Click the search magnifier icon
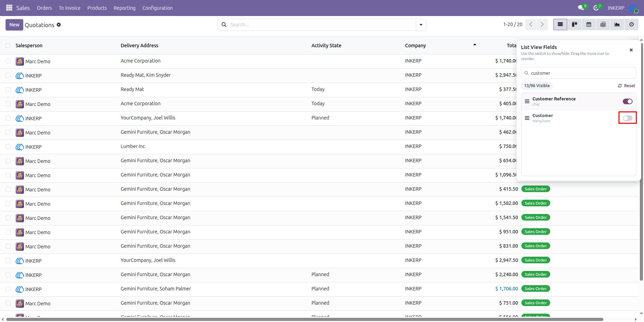The height and width of the screenshot is (322, 644). (x=224, y=25)
